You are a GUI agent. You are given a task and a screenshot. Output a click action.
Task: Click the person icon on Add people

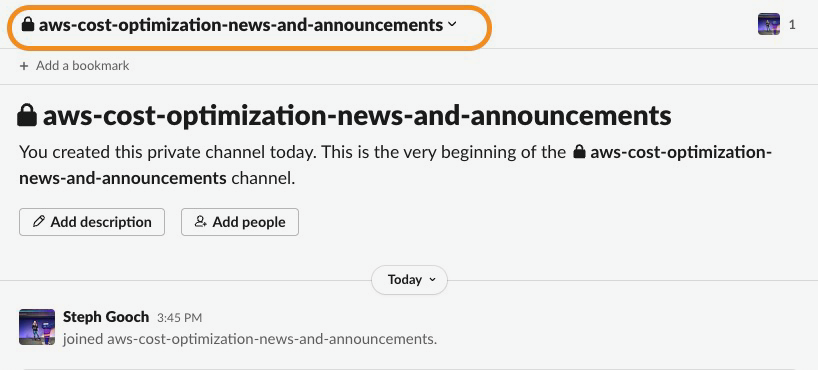[201, 222]
